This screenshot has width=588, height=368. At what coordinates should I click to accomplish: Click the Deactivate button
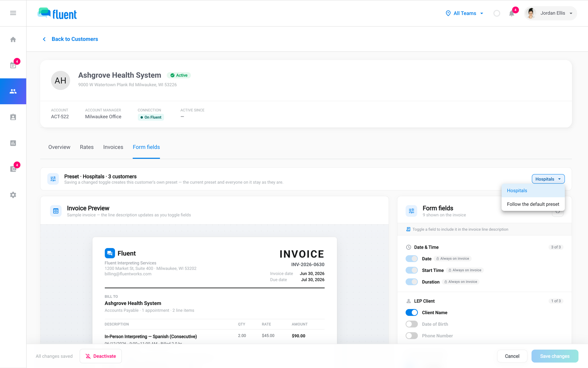(x=101, y=356)
